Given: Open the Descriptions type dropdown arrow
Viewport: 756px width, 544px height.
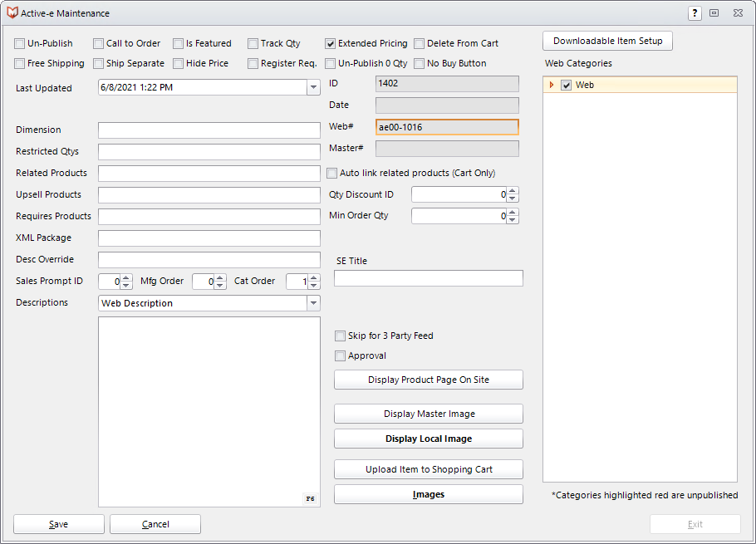Looking at the screenshot, I should pos(313,303).
